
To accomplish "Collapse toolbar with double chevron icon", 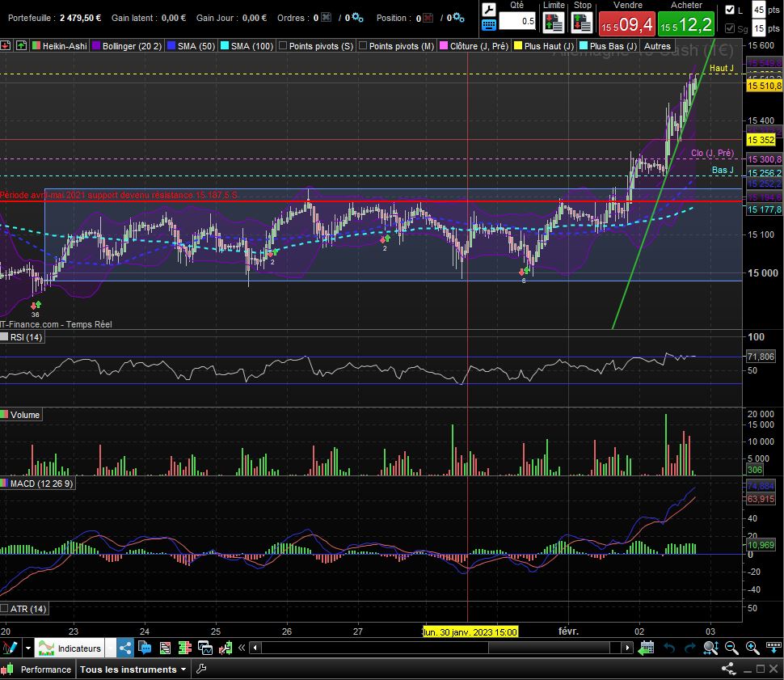I will [242, 648].
